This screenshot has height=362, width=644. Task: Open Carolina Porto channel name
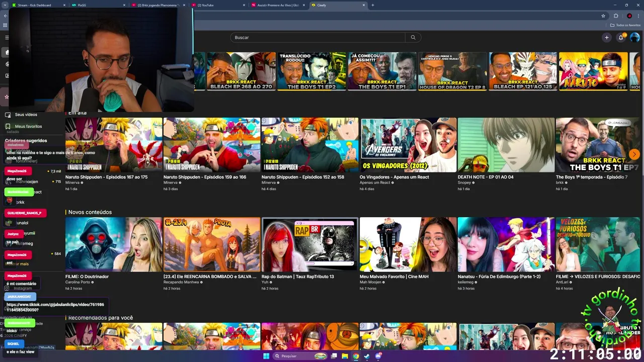(x=77, y=282)
